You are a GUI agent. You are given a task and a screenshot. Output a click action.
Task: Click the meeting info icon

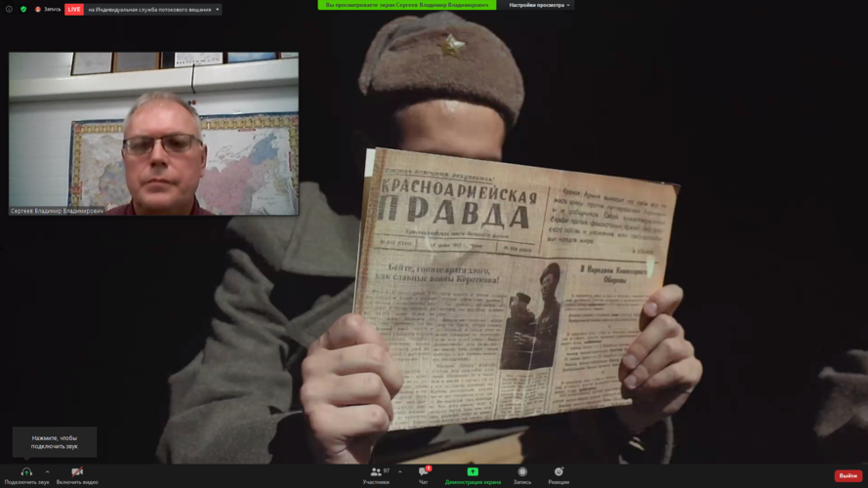tap(9, 9)
